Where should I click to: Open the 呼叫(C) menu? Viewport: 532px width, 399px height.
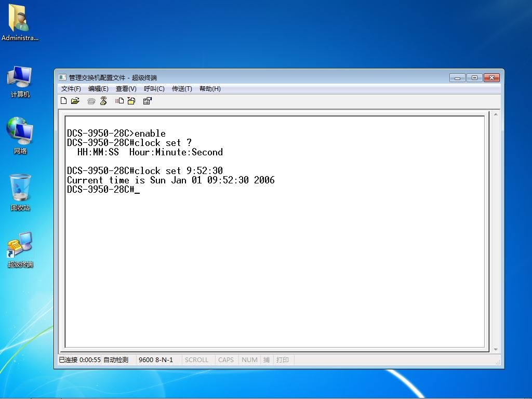154,89
